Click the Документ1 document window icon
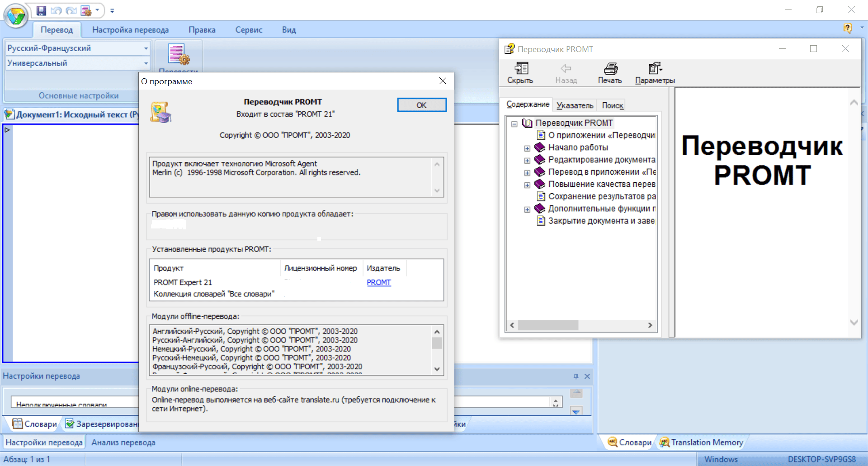This screenshot has width=868, height=466. click(x=9, y=114)
